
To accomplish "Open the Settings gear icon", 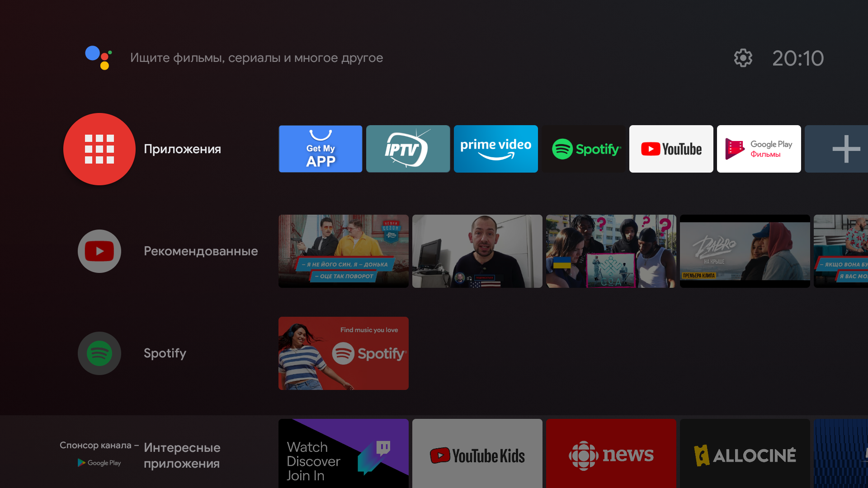I will 743,58.
